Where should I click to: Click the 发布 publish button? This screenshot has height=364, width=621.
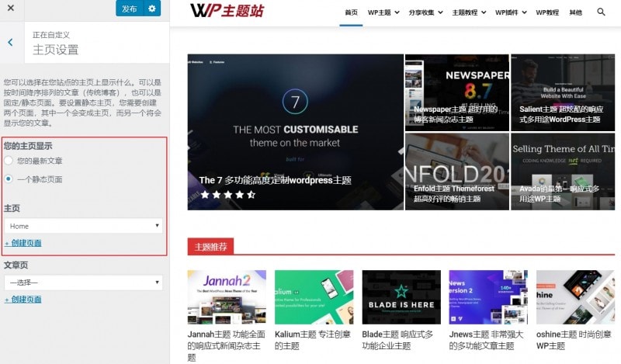(129, 9)
